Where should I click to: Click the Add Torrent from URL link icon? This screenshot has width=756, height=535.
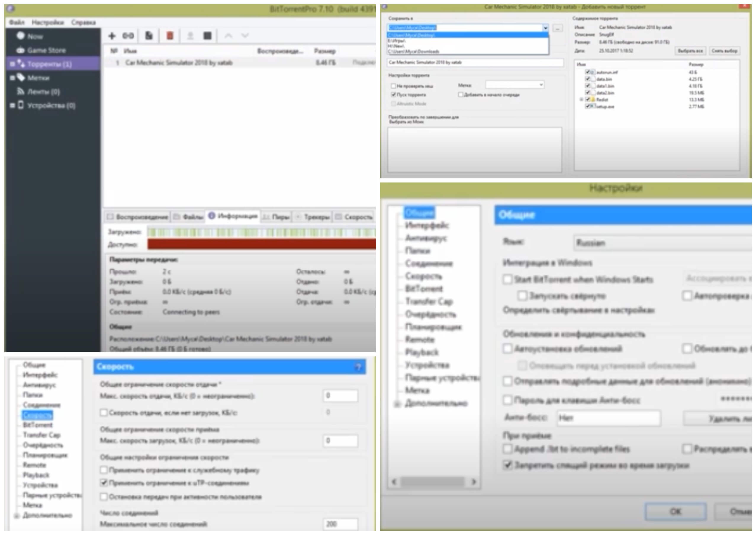click(x=128, y=36)
